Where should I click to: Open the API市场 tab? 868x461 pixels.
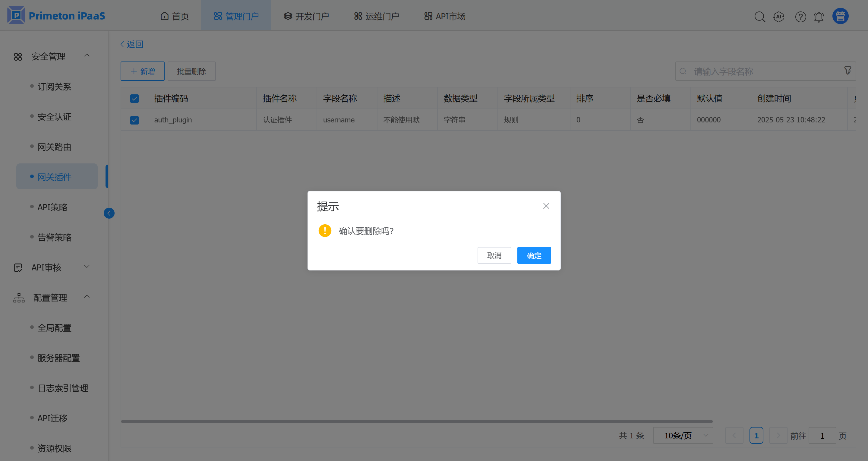(445, 16)
